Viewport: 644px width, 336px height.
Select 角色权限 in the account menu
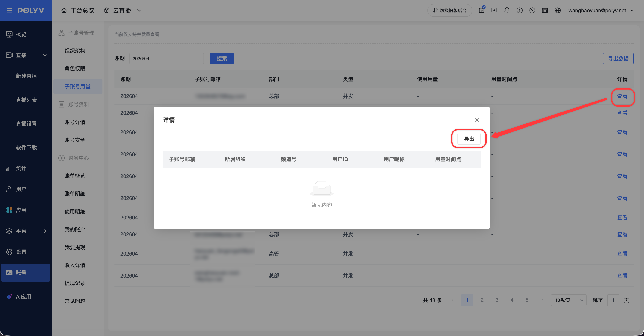tap(75, 69)
